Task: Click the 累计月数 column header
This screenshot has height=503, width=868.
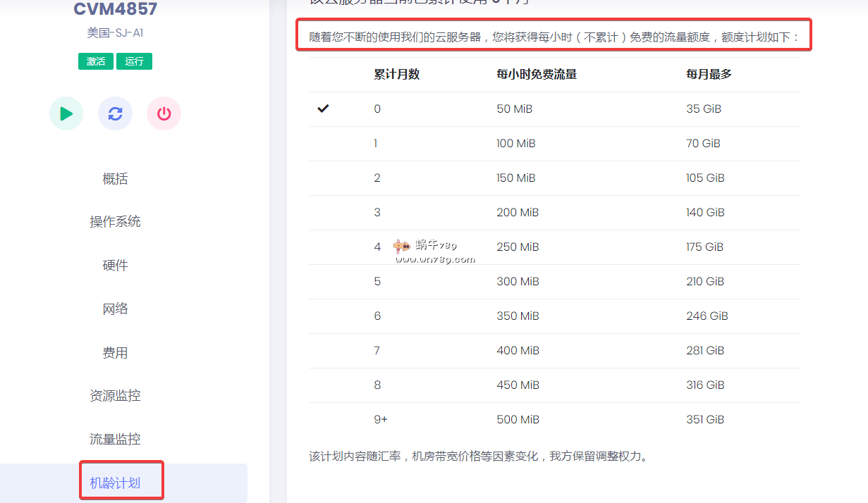Action: click(x=397, y=74)
